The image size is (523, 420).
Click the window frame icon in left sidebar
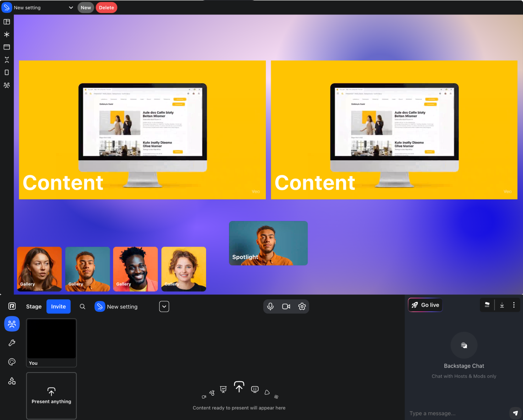tap(7, 47)
